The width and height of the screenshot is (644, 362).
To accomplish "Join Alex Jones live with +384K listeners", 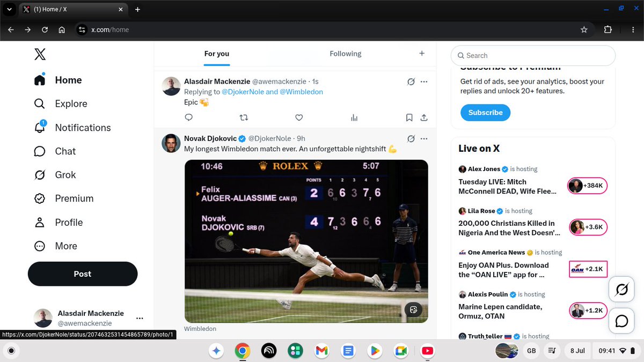I will tap(587, 186).
